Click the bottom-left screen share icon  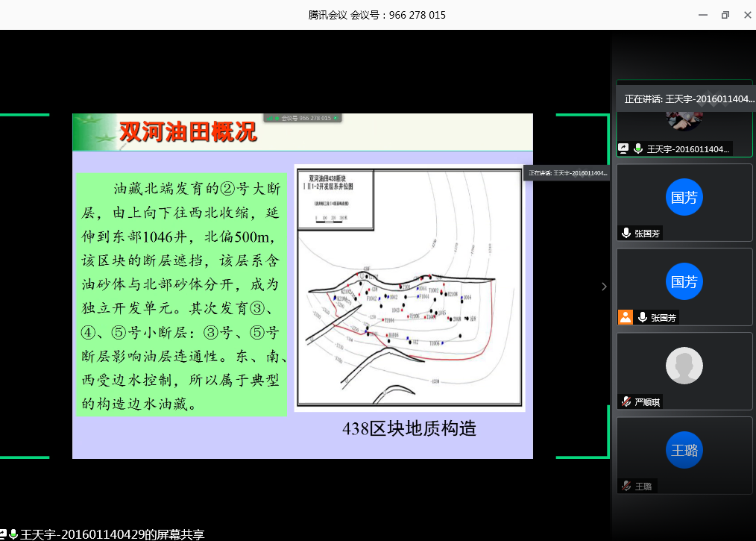4,534
